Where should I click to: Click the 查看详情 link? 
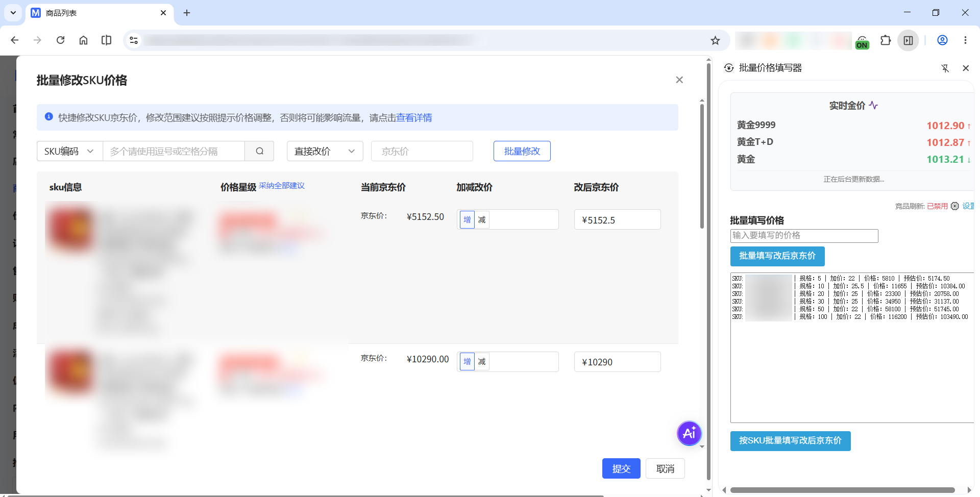click(414, 118)
